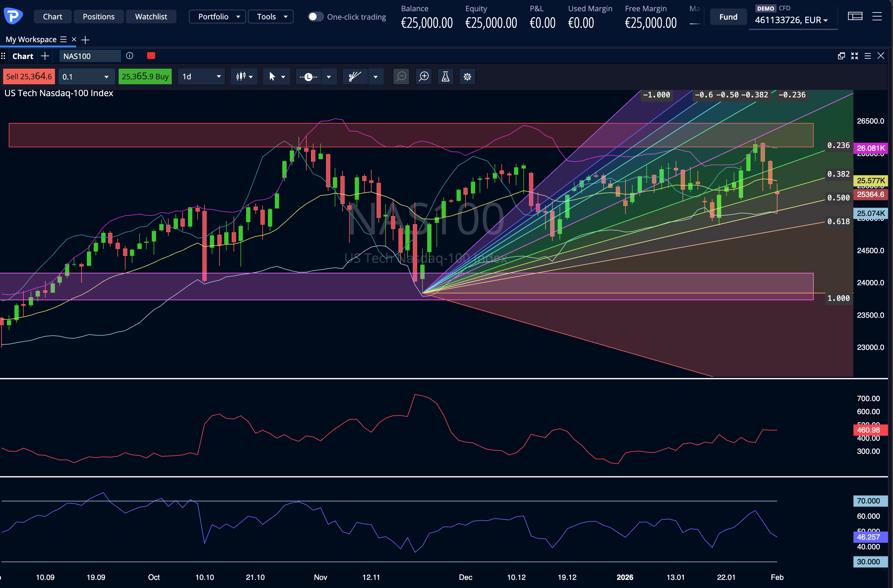Click the NAS100 symbol input field
Viewport: 893px width, 588px height.
(90, 56)
